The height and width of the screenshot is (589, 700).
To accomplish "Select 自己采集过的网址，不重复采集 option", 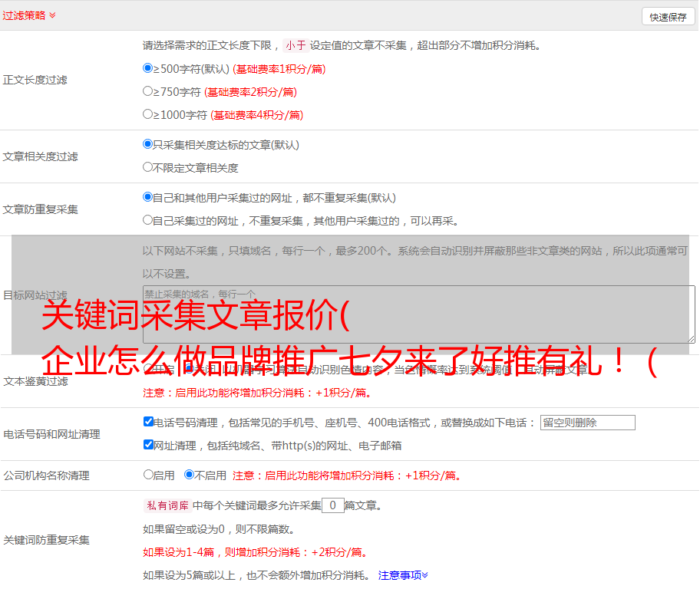I will [147, 219].
